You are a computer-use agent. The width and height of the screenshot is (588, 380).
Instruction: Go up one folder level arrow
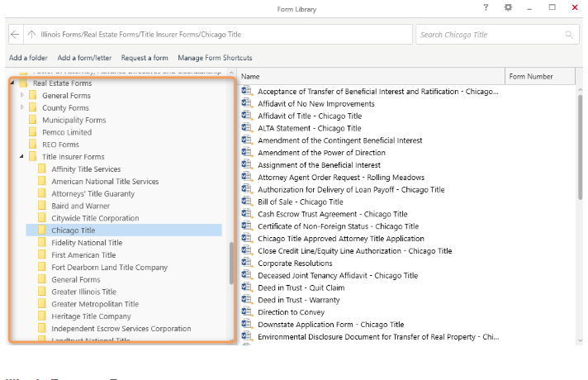pyautogui.click(x=32, y=35)
